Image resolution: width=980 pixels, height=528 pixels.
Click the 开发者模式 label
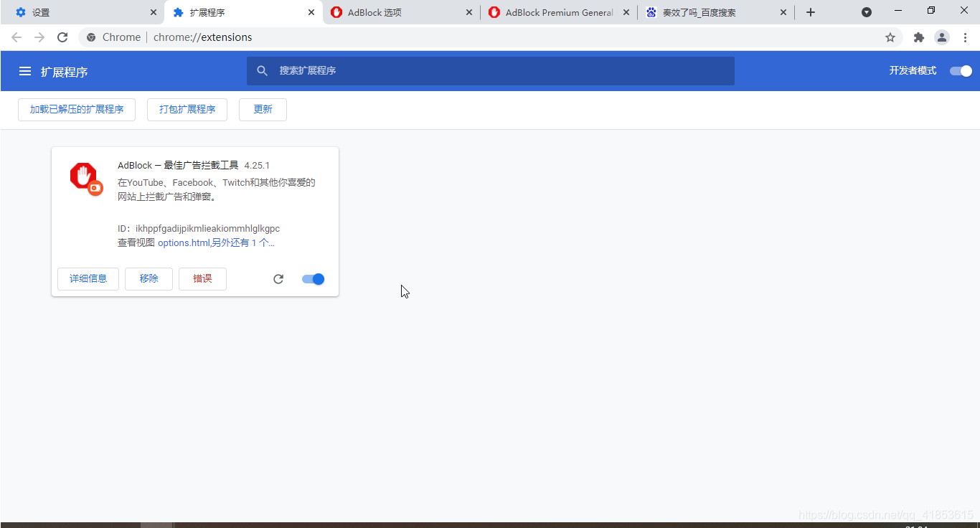[x=913, y=70]
